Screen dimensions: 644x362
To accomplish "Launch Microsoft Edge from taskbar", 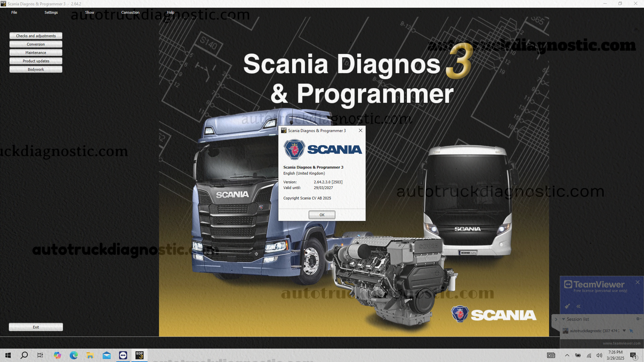I will [73, 355].
